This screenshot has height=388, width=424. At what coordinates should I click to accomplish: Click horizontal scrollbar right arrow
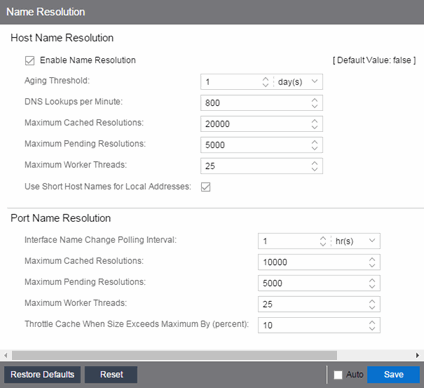[x=418, y=355]
